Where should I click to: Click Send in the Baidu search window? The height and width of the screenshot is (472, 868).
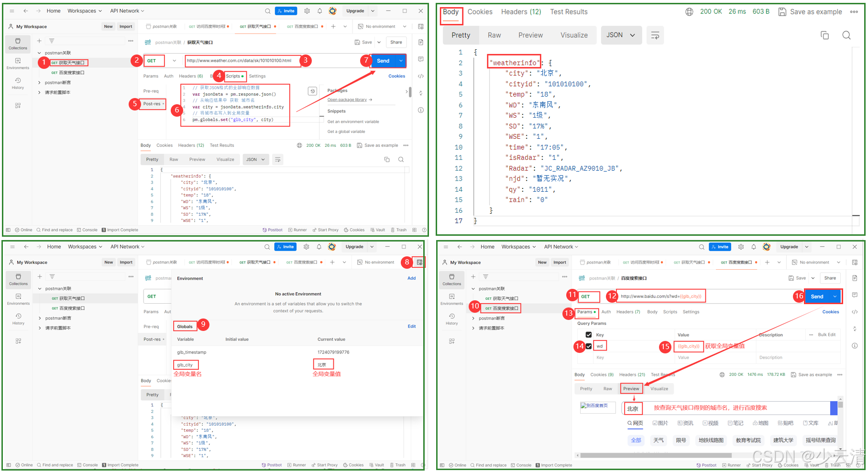point(817,296)
